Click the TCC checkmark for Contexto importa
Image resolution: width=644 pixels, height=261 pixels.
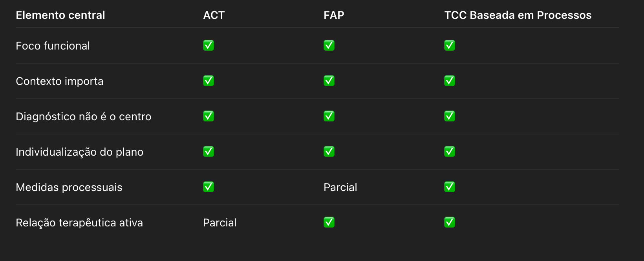450,81
